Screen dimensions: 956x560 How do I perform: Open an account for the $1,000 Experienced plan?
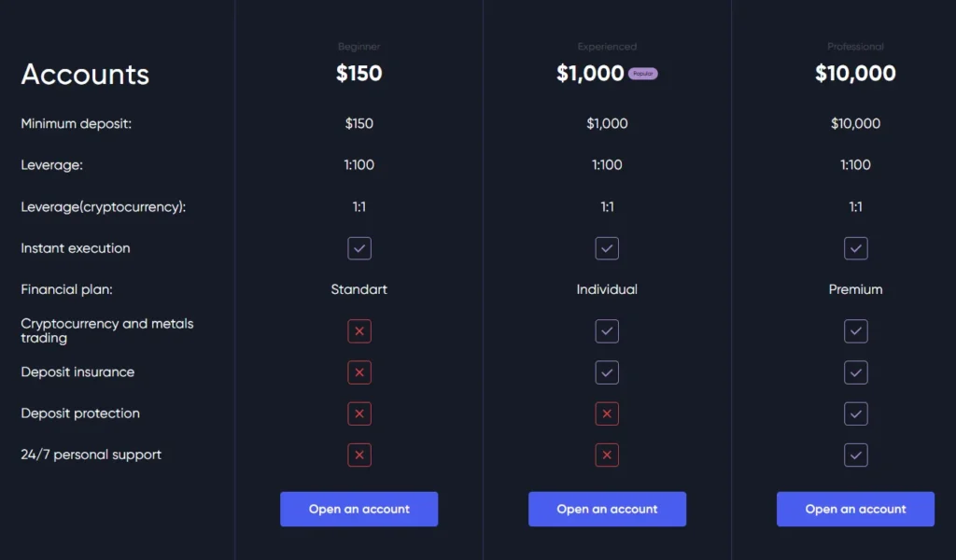pos(607,510)
